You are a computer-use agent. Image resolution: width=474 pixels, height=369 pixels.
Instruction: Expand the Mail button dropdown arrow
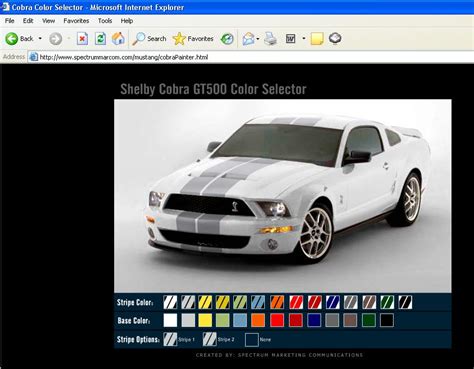tap(258, 39)
